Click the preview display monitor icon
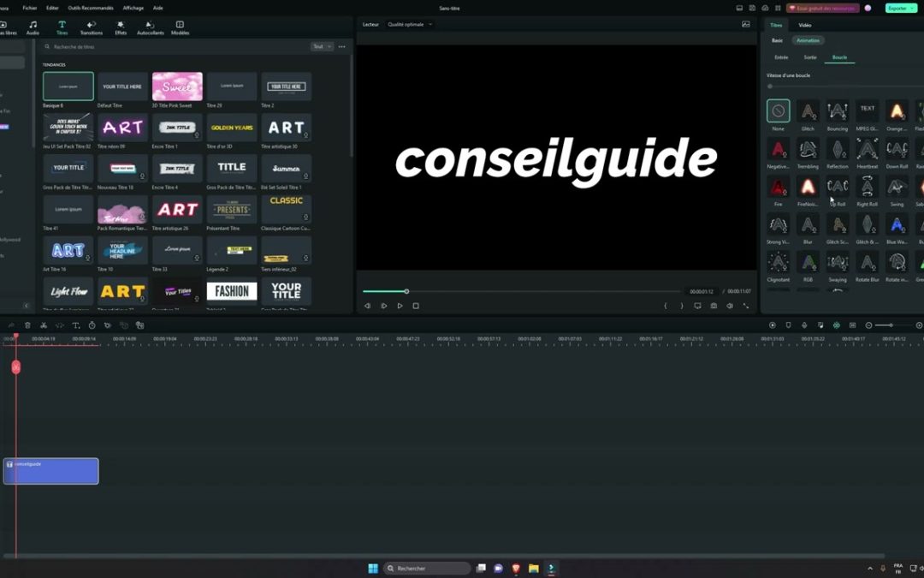The image size is (924, 578). [x=698, y=306]
